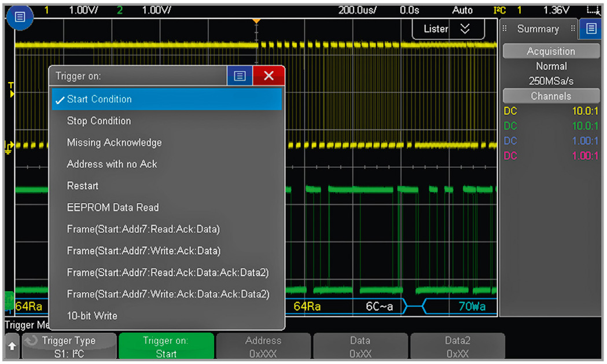Choose Stop Condition trigger option
The image size is (607, 364).
99,121
